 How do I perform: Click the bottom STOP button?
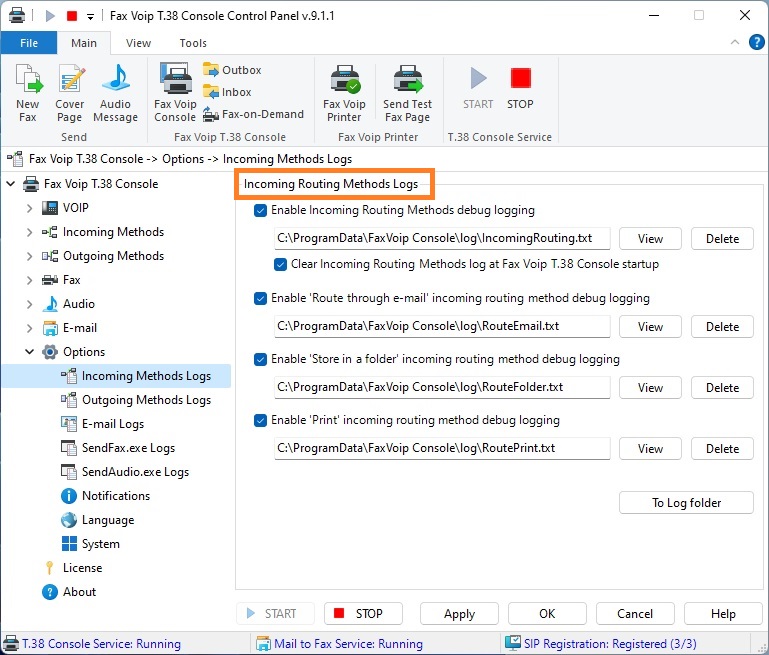pos(363,614)
